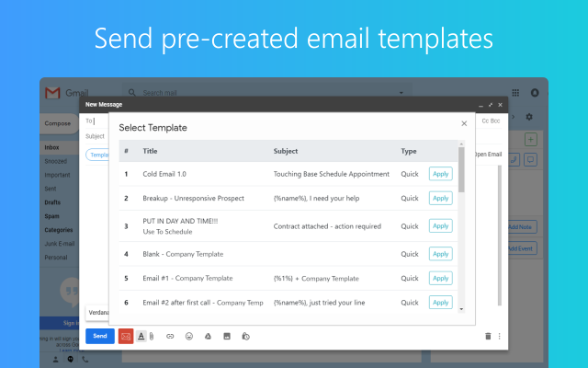
Task: Select 'Contract attached - action required' subject
Action: pyautogui.click(x=327, y=226)
